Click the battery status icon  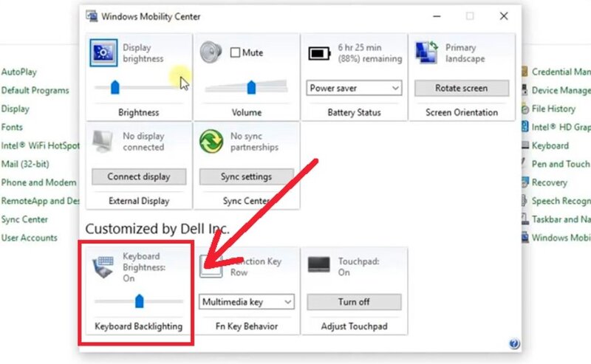coord(319,53)
